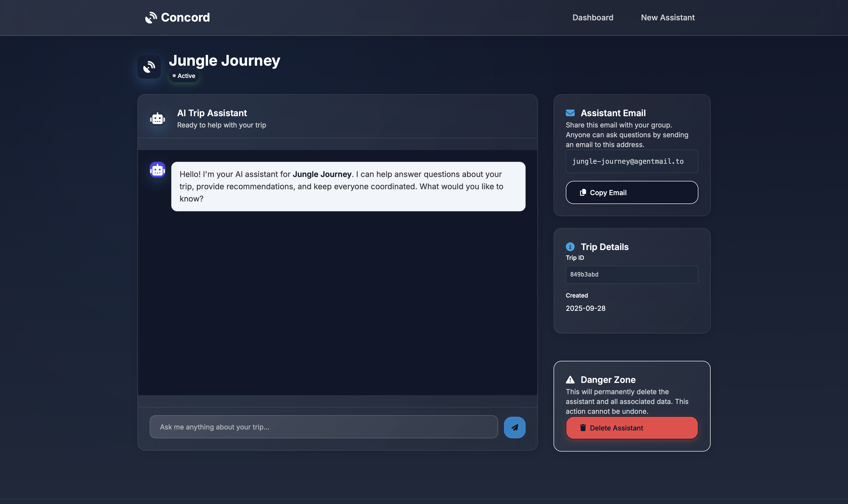Image resolution: width=848 pixels, height=504 pixels.
Task: Click the trash icon in Delete Assistant
Action: 583,428
